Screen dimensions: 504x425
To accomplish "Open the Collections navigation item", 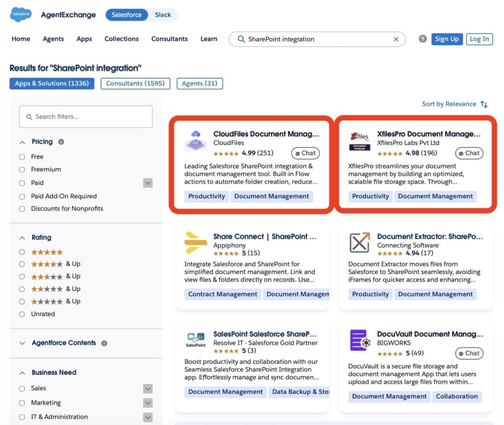I will [122, 39].
